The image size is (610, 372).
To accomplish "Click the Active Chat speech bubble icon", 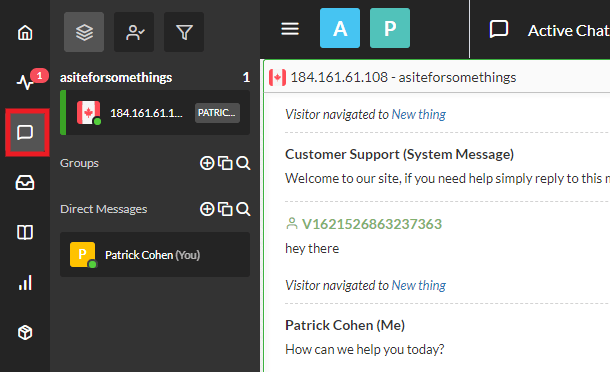I will pos(499,29).
